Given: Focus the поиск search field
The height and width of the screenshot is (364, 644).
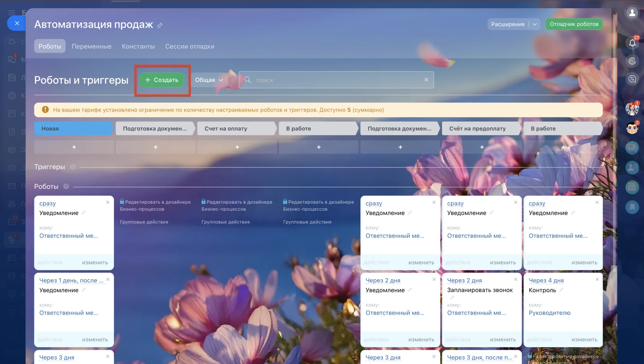Looking at the screenshot, I should pos(336,80).
